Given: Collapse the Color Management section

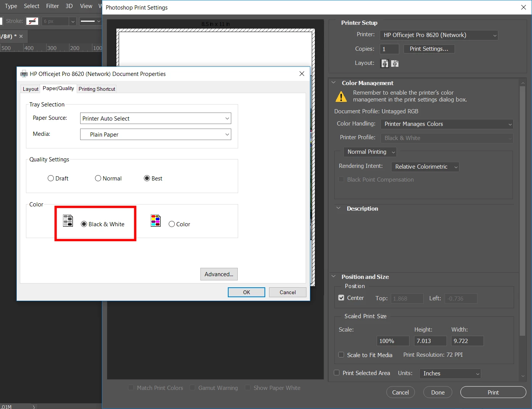Looking at the screenshot, I should [334, 83].
